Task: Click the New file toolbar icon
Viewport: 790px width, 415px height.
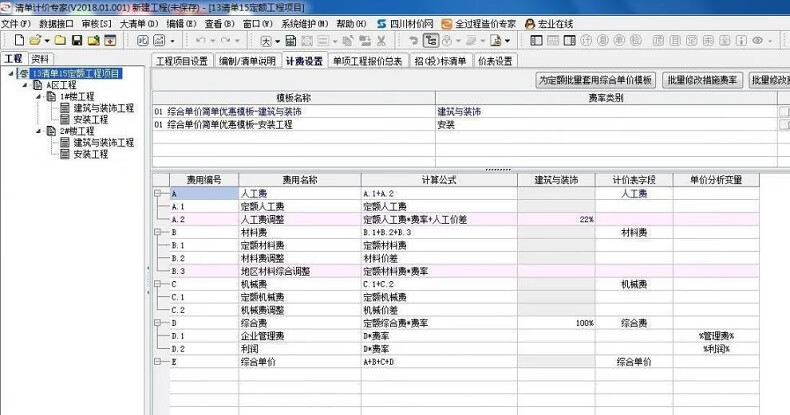Action: (x=19, y=40)
